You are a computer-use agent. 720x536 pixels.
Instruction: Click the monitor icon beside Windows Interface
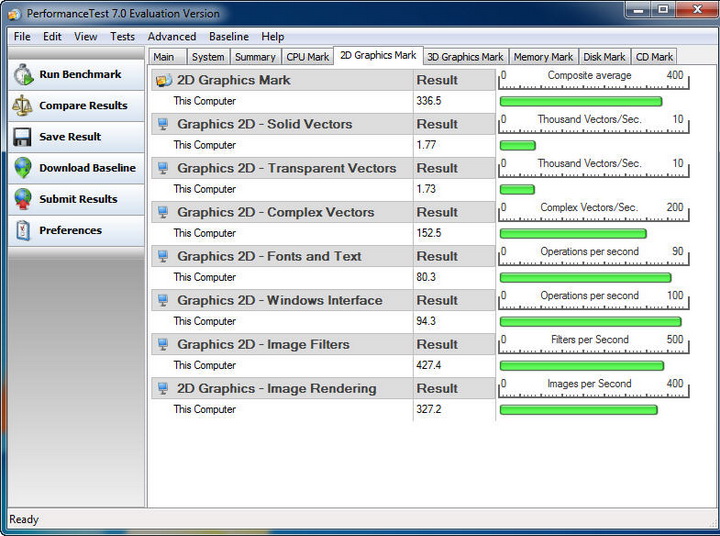click(x=163, y=300)
